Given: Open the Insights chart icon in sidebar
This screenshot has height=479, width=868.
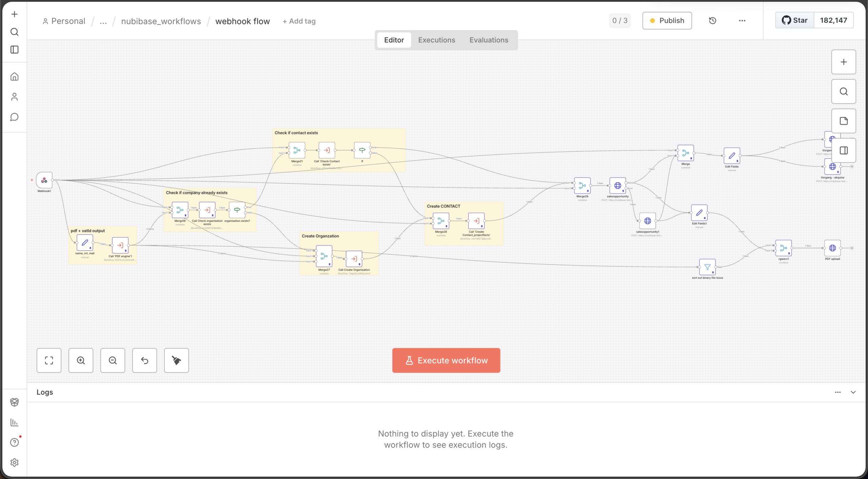Looking at the screenshot, I should pyautogui.click(x=14, y=422).
